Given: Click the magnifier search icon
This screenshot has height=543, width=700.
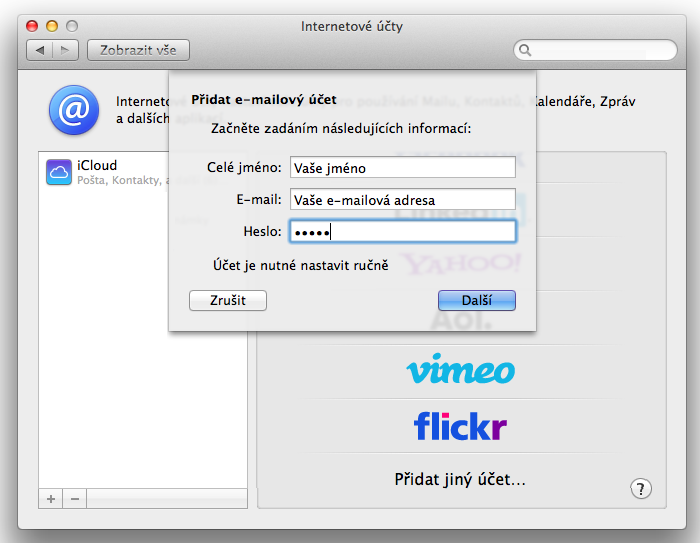Looking at the screenshot, I should click(525, 50).
